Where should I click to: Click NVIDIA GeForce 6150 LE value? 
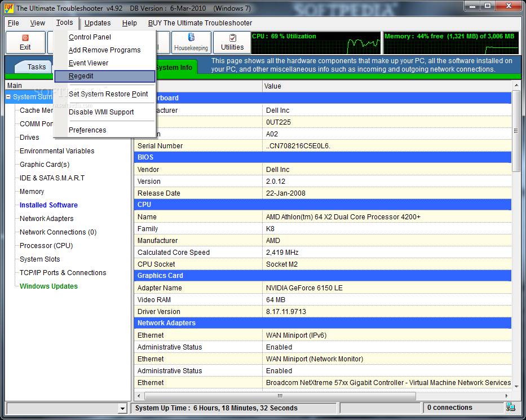304,288
